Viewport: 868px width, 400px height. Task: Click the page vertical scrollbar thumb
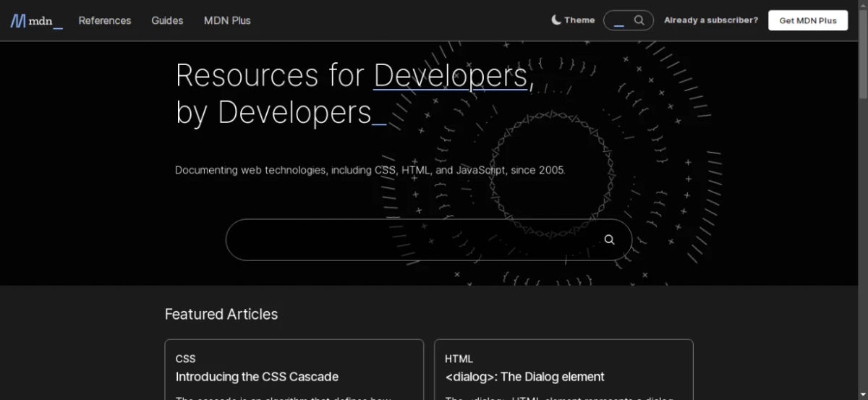coord(862,54)
